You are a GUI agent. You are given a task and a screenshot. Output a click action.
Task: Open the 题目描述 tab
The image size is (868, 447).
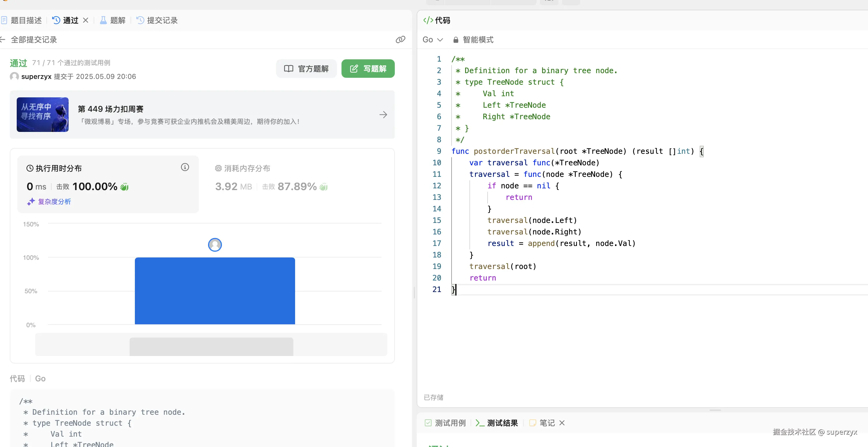point(21,20)
